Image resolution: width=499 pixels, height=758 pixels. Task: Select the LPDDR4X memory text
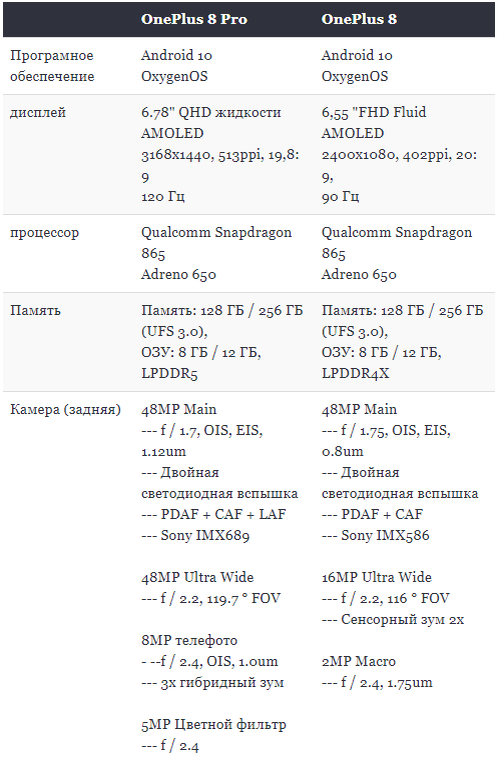point(355,373)
